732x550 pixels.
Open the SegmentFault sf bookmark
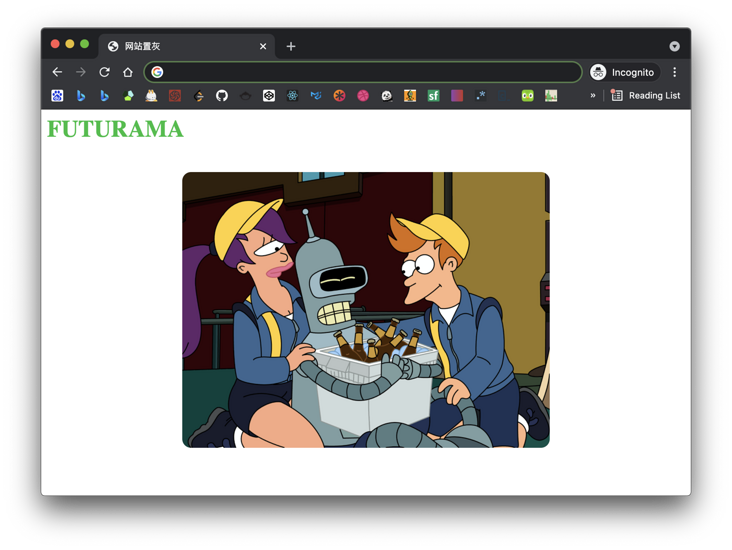(433, 96)
